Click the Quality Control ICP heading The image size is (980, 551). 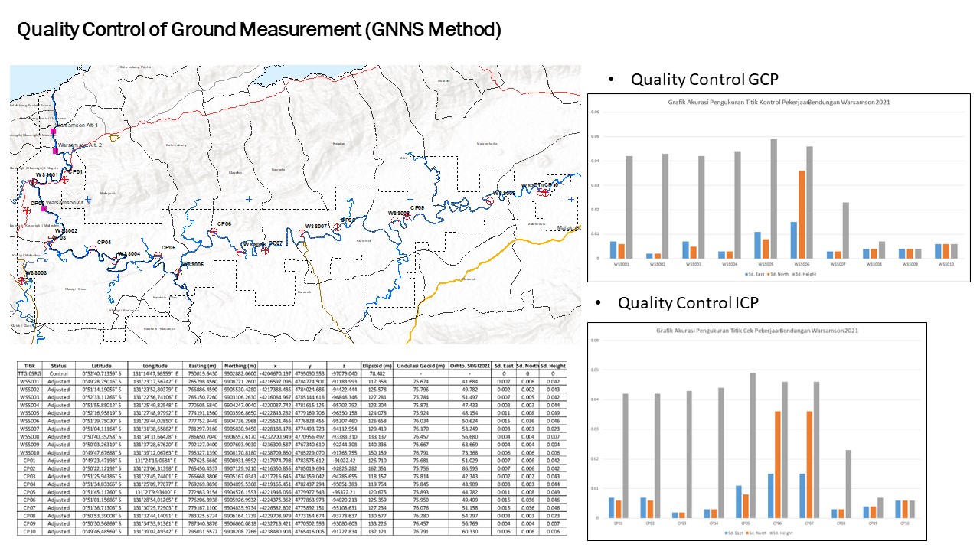click(x=688, y=302)
